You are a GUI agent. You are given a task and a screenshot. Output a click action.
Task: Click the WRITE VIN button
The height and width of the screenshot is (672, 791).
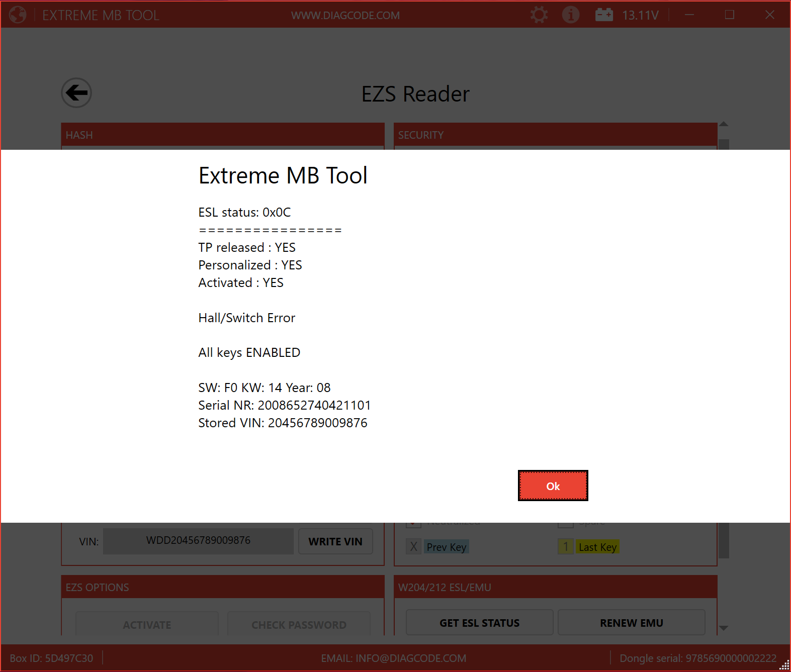tap(335, 541)
